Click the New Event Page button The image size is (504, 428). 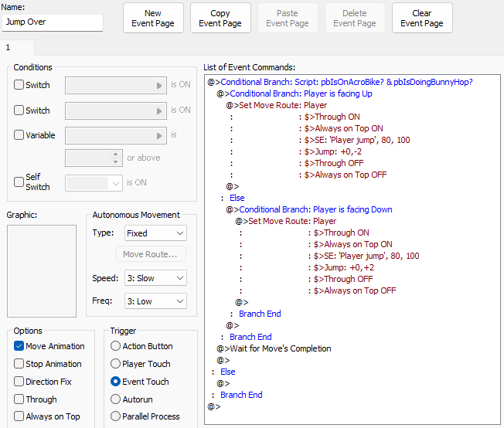pos(153,18)
